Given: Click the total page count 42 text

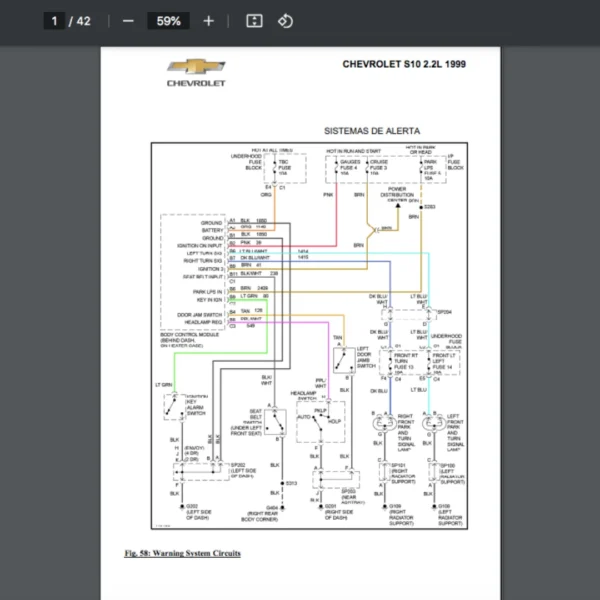Looking at the screenshot, I should coord(84,21).
